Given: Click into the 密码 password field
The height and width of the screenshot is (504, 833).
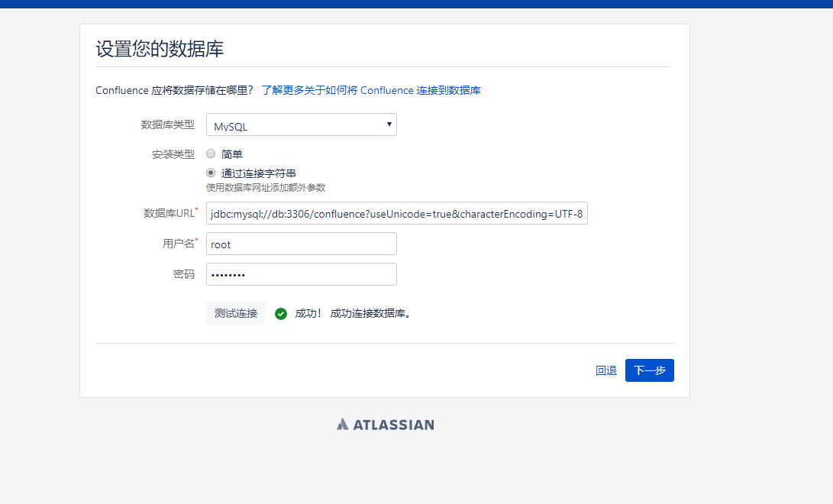Looking at the screenshot, I should (x=302, y=275).
